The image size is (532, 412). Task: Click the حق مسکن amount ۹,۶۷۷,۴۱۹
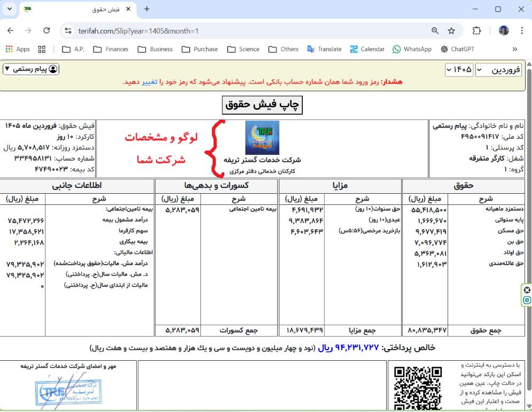(431, 232)
